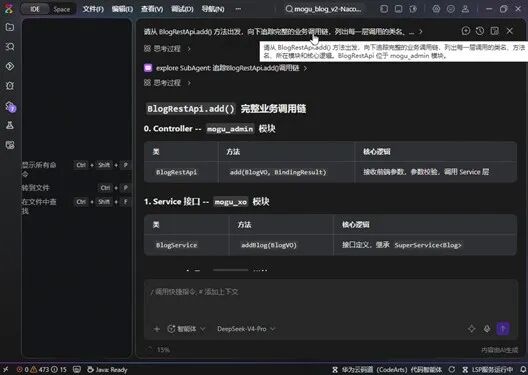Switch to the IDE mode toggle
528x375 pixels.
click(35, 9)
